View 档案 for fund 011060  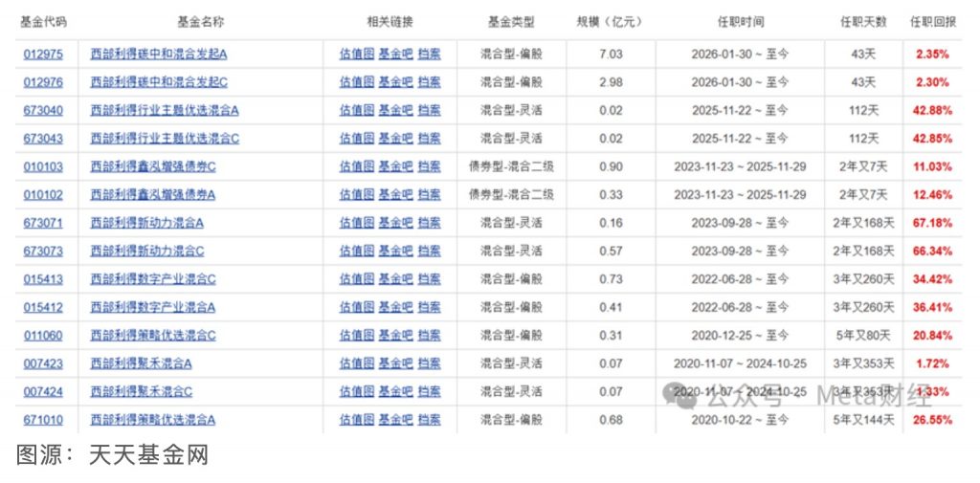point(429,336)
